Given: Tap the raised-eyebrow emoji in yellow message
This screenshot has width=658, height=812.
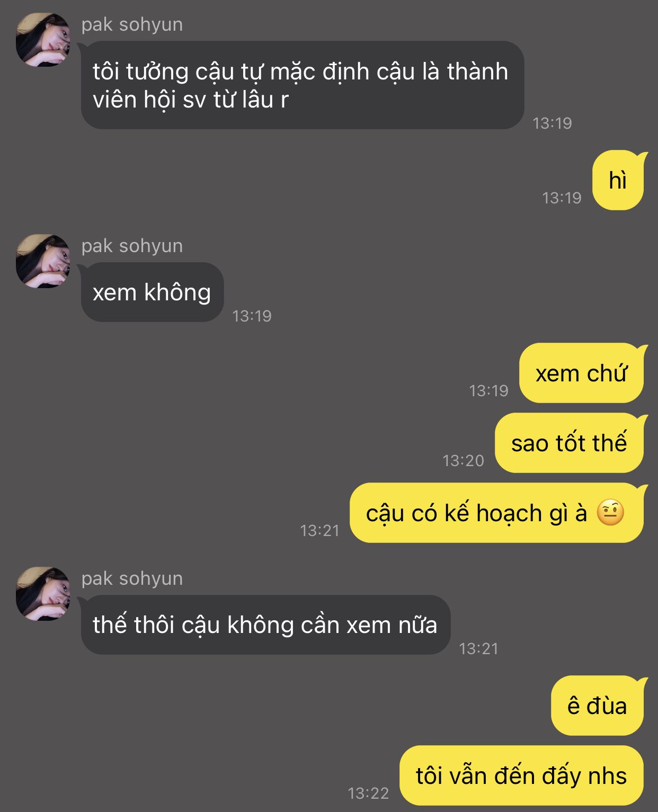Looking at the screenshot, I should point(610,513).
